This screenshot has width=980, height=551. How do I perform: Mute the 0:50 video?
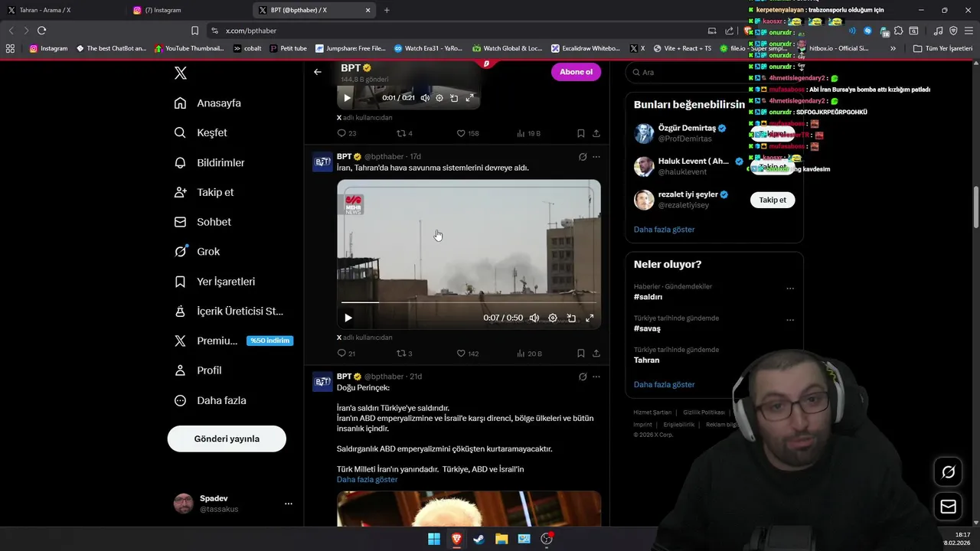click(534, 318)
